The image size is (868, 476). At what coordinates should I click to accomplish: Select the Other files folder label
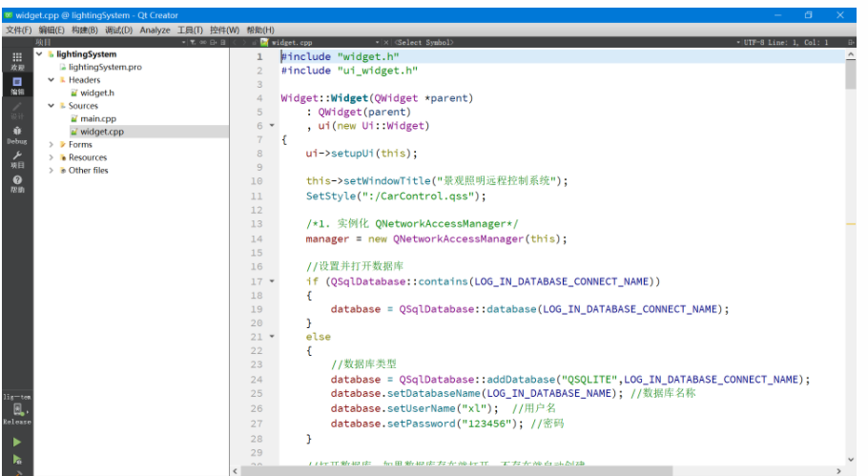point(88,170)
